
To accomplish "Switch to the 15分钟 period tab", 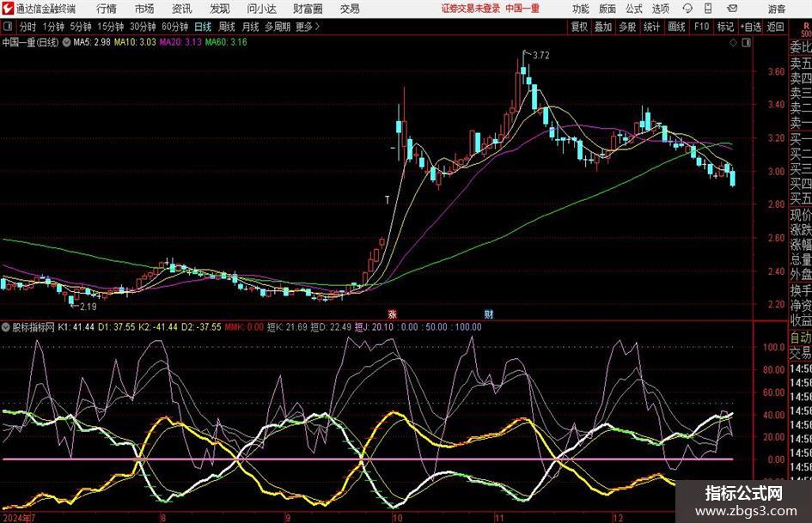I will [110, 27].
